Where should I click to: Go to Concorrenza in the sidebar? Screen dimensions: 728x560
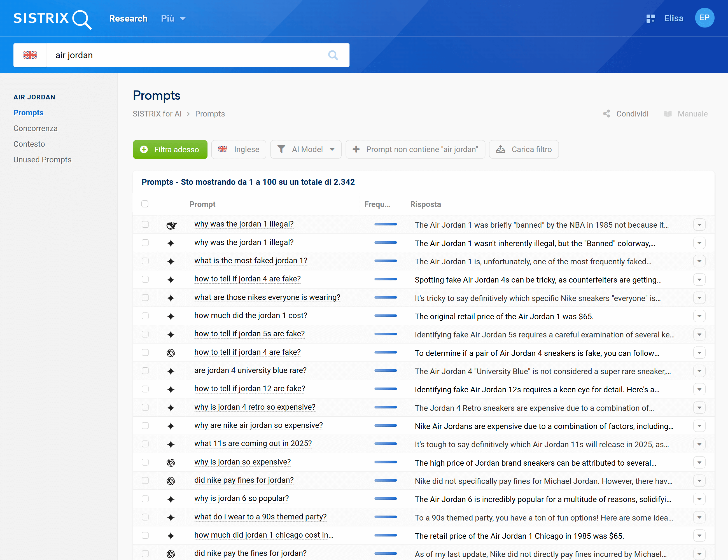coord(35,128)
